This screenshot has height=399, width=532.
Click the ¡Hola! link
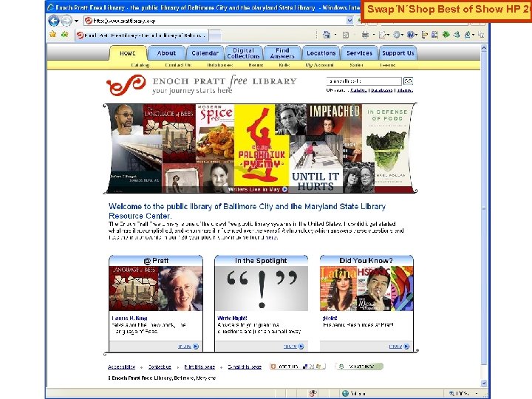point(330,318)
